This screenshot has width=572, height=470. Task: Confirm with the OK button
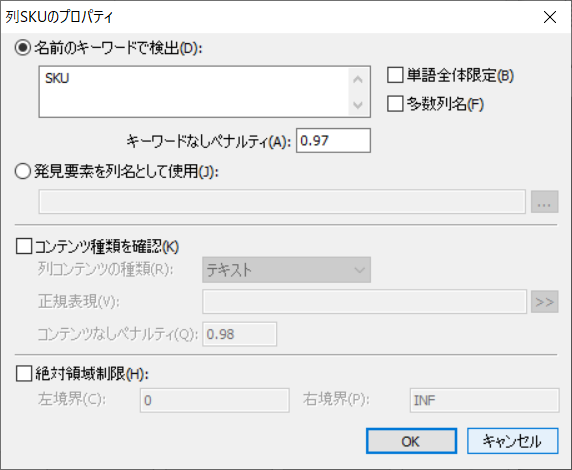coord(411,441)
